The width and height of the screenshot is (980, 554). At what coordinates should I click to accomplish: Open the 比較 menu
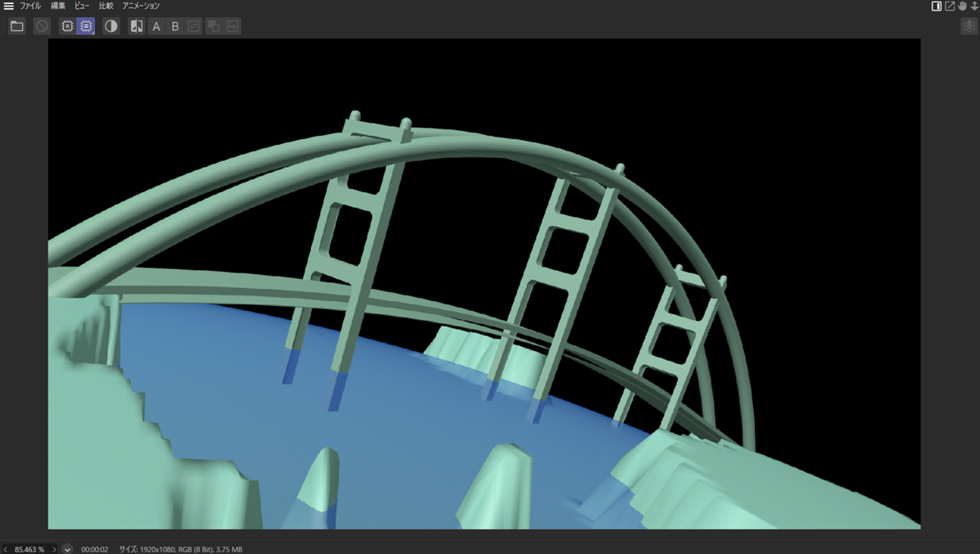tap(106, 6)
